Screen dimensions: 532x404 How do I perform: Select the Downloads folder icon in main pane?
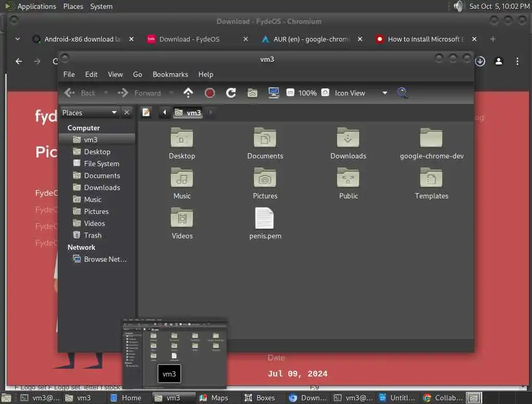[348, 138]
